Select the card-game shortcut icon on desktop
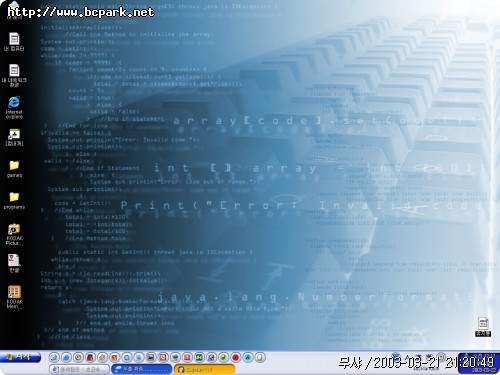 14,137
